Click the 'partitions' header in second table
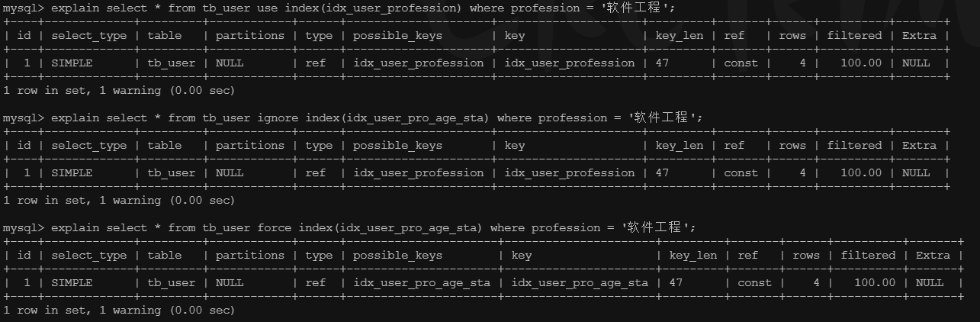Image resolution: width=980 pixels, height=322 pixels. (x=249, y=146)
